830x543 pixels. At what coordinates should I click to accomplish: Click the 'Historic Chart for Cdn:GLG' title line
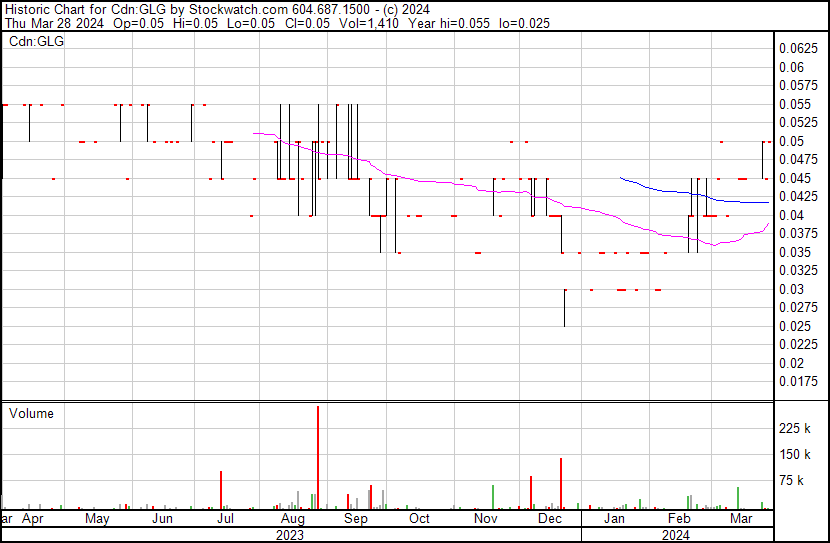pos(217,9)
